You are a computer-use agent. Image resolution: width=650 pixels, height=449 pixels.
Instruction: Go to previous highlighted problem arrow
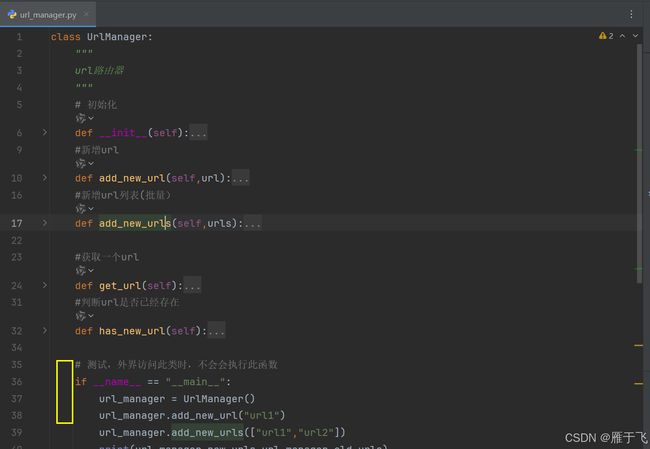622,36
